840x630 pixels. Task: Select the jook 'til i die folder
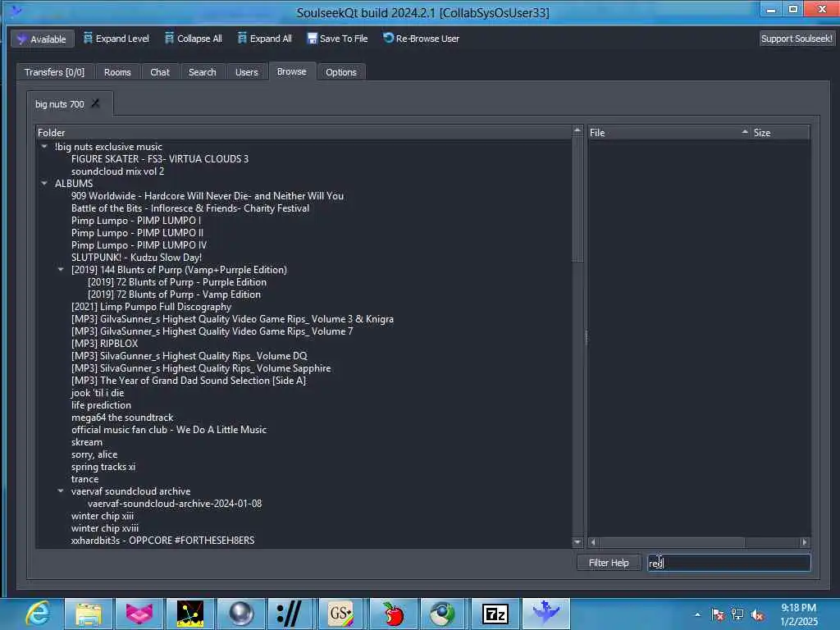click(x=98, y=393)
